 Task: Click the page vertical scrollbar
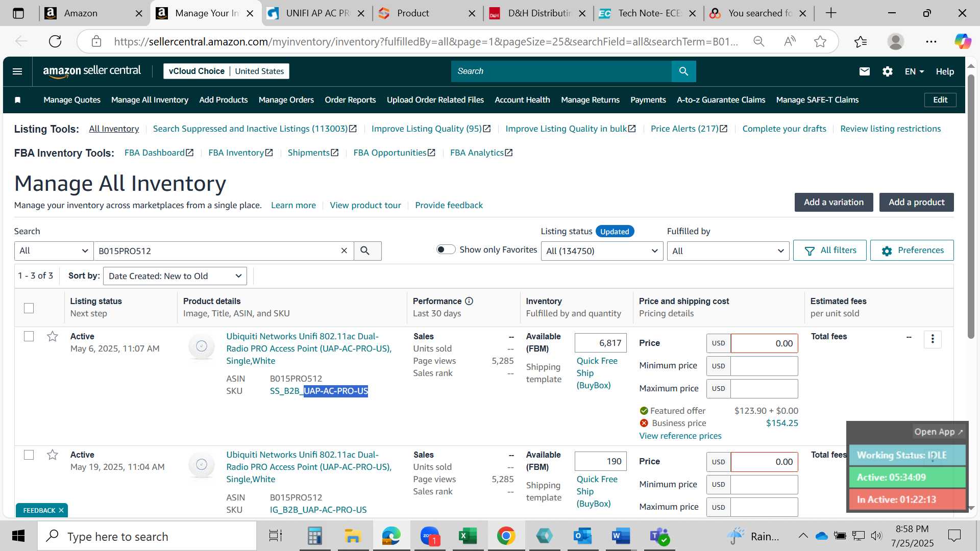pos(970,206)
